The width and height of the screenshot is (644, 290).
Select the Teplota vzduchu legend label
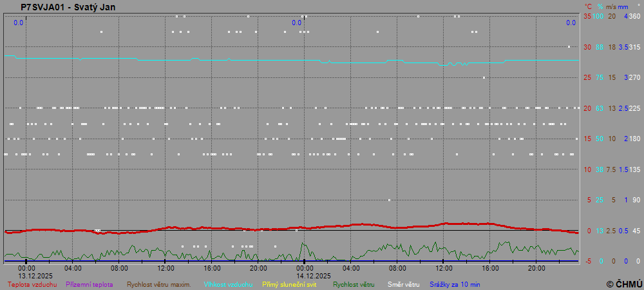(32, 284)
